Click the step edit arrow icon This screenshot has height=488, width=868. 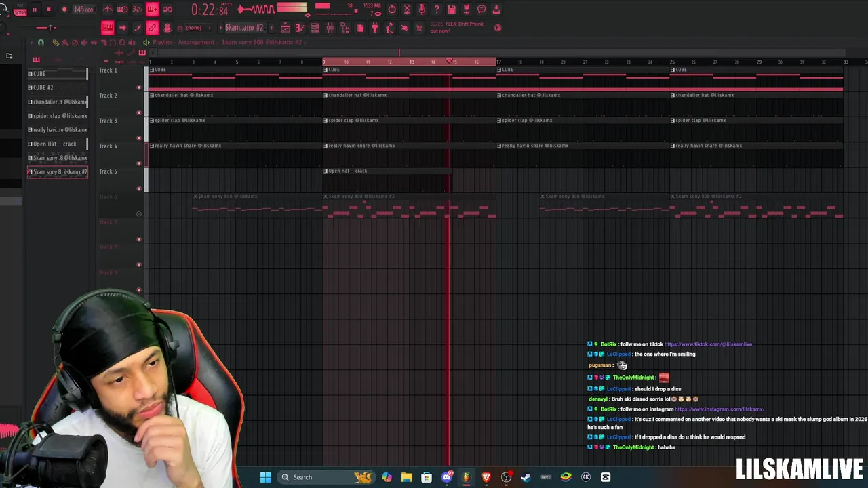tap(123, 28)
